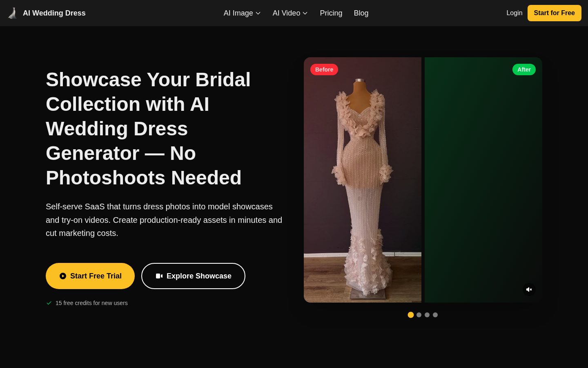Click the green After badge
Screen dimensions: 588x368
click(524, 70)
